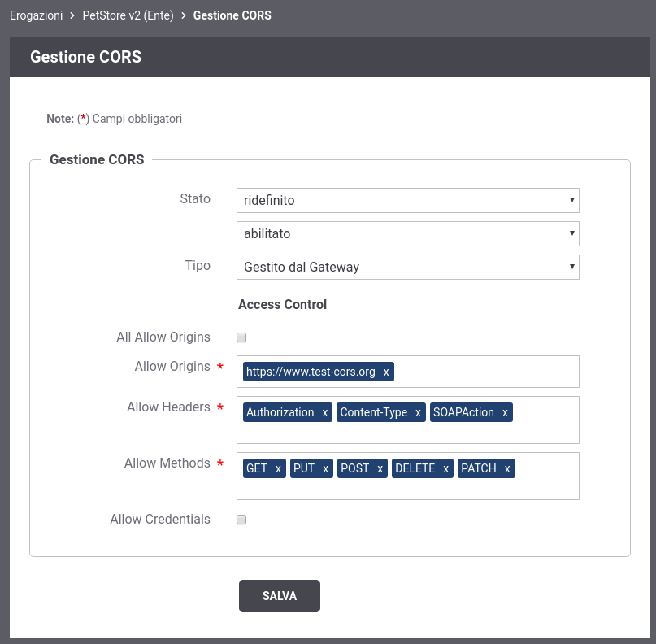This screenshot has height=644, width=656.
Task: Remove the https://www.test-cors.org origin tag
Action: (386, 372)
